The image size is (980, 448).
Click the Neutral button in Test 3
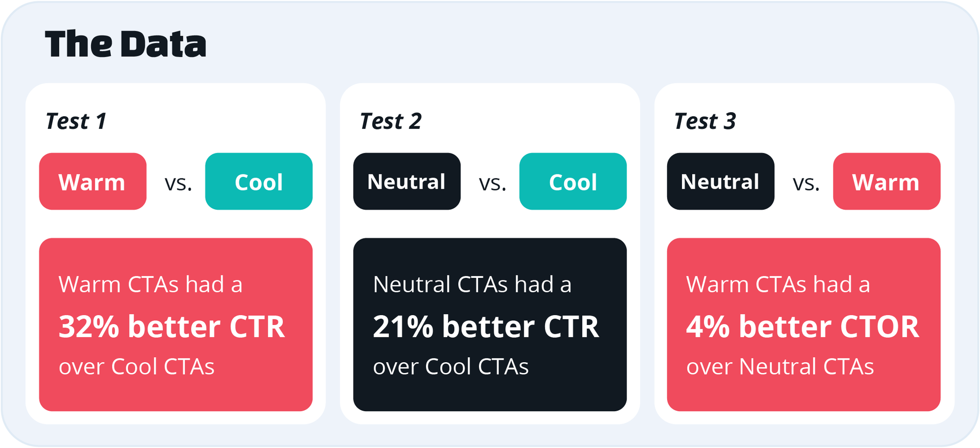click(x=721, y=181)
